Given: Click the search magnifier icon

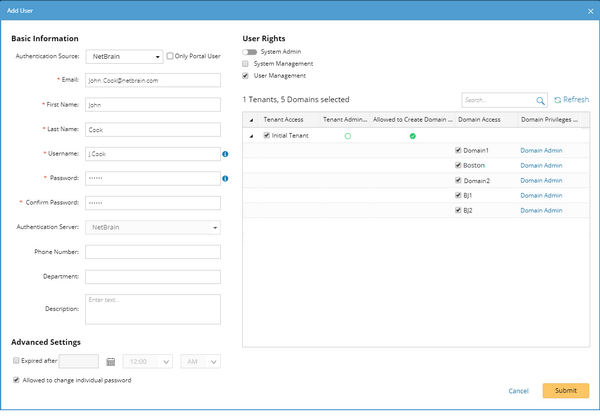Looking at the screenshot, I should click(540, 100).
